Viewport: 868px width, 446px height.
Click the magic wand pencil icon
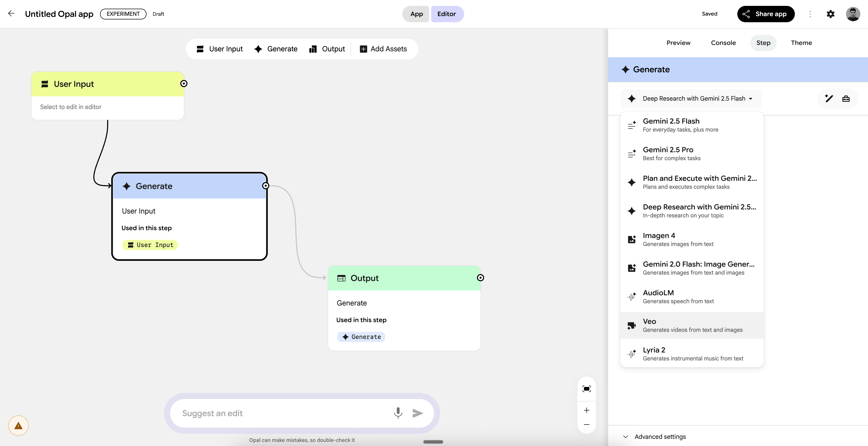(x=829, y=98)
